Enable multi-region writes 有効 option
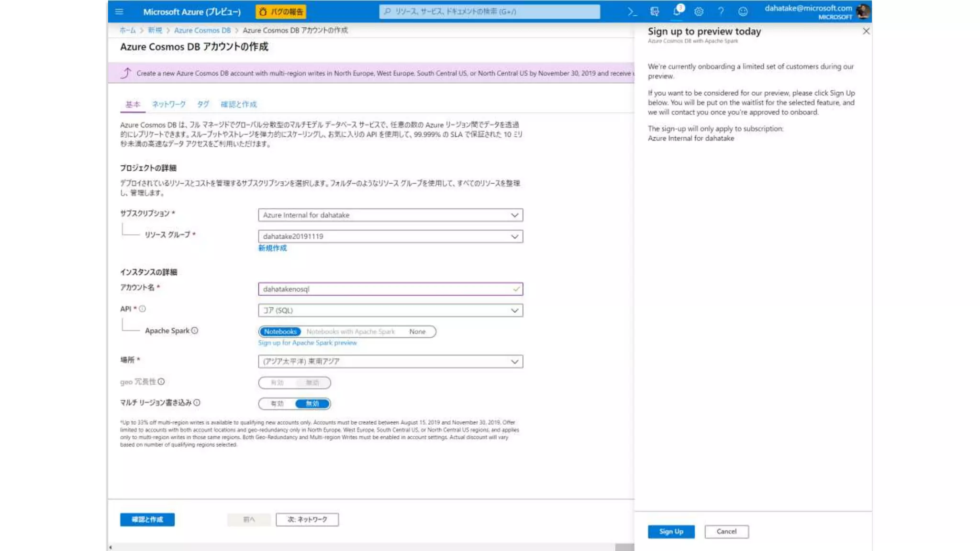980x551 pixels. click(x=277, y=404)
